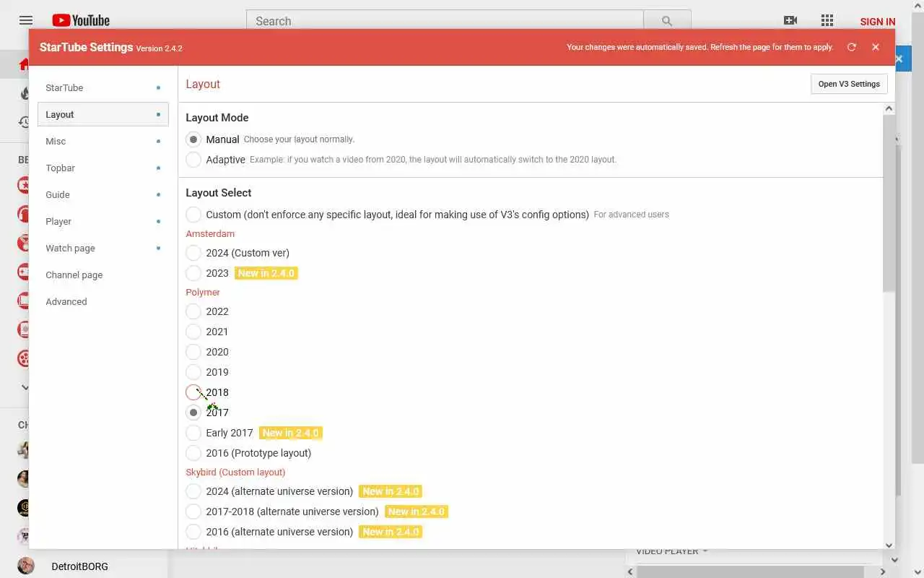Screen dimensions: 924x578
Task: Select the 2021 layout
Action: coord(193,332)
